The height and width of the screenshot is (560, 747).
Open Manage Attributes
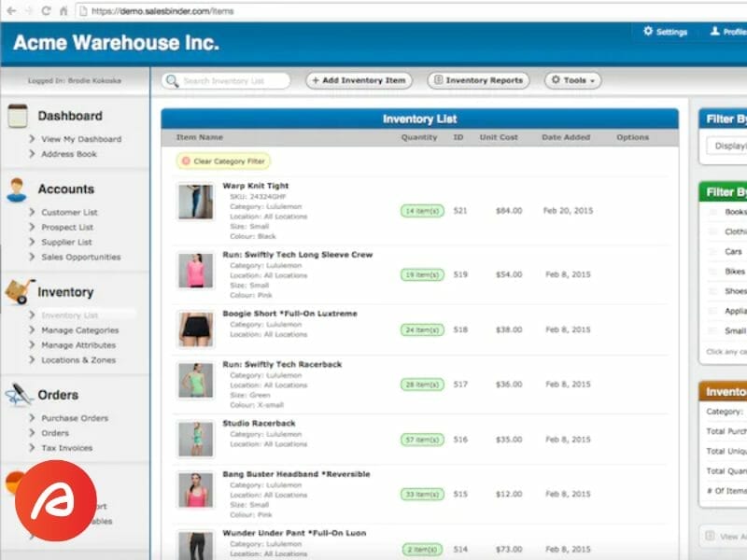pyautogui.click(x=78, y=344)
